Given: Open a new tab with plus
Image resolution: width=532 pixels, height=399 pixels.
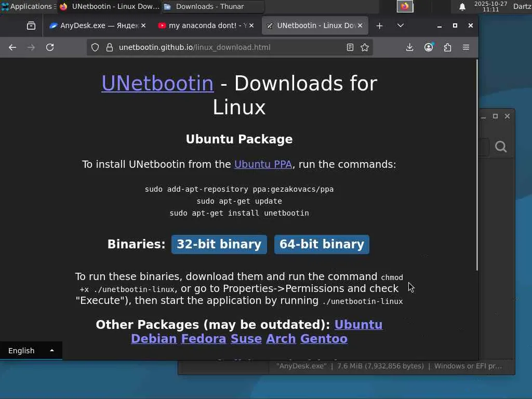Looking at the screenshot, I should click(380, 26).
